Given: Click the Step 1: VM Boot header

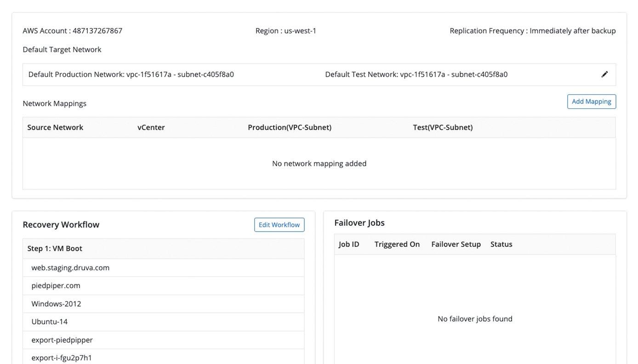Looking at the screenshot, I should click(55, 249).
